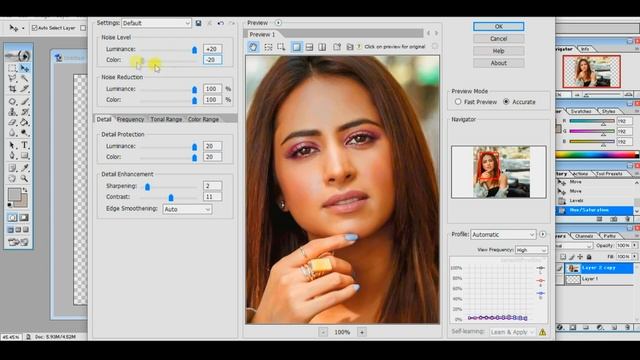Screen dimensions: 640x360
Task: Switch to the Tonal Range tab
Action: point(166,119)
